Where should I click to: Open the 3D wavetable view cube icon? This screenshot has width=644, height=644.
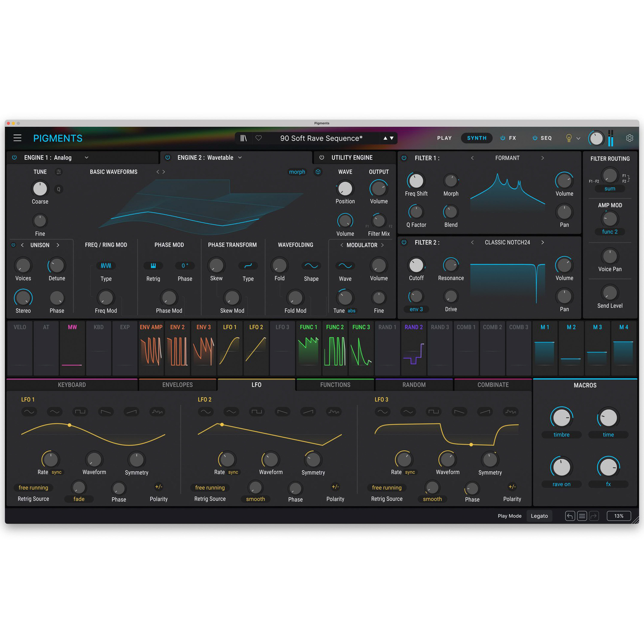pos(318,172)
